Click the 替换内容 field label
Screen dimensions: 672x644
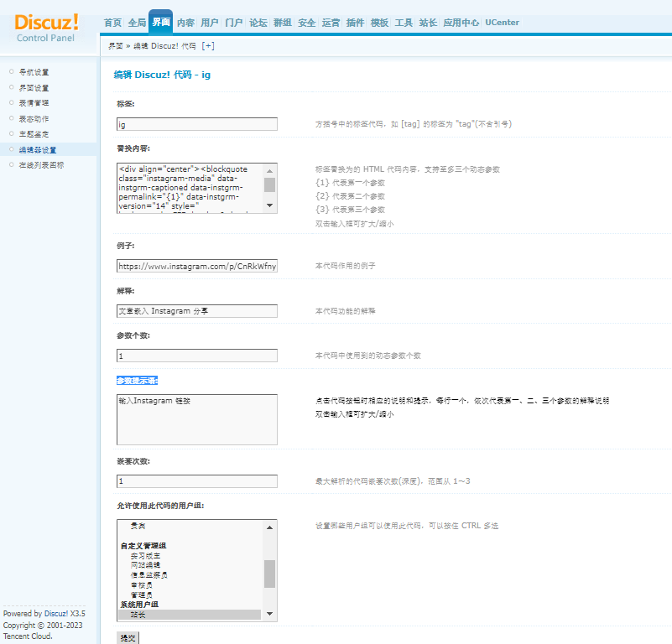point(133,148)
